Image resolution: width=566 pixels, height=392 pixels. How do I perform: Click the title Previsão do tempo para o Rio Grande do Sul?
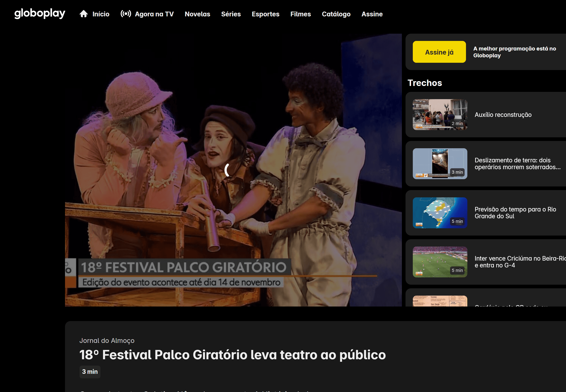coord(515,213)
